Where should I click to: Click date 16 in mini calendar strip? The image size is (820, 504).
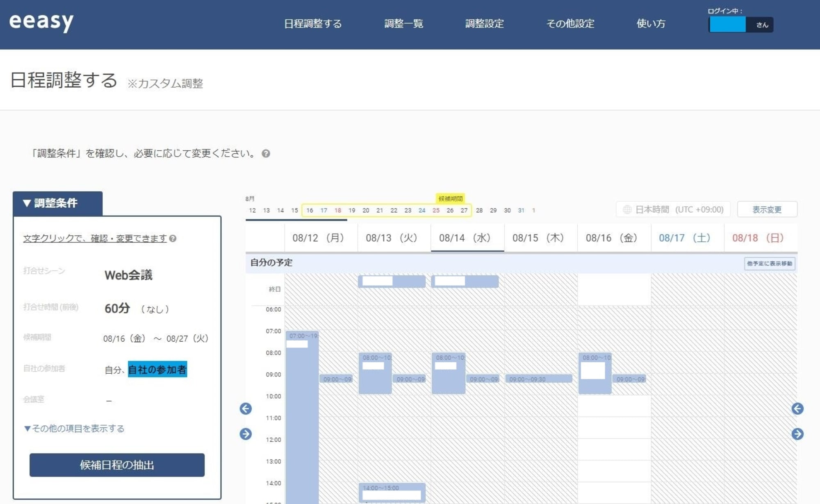click(x=310, y=210)
